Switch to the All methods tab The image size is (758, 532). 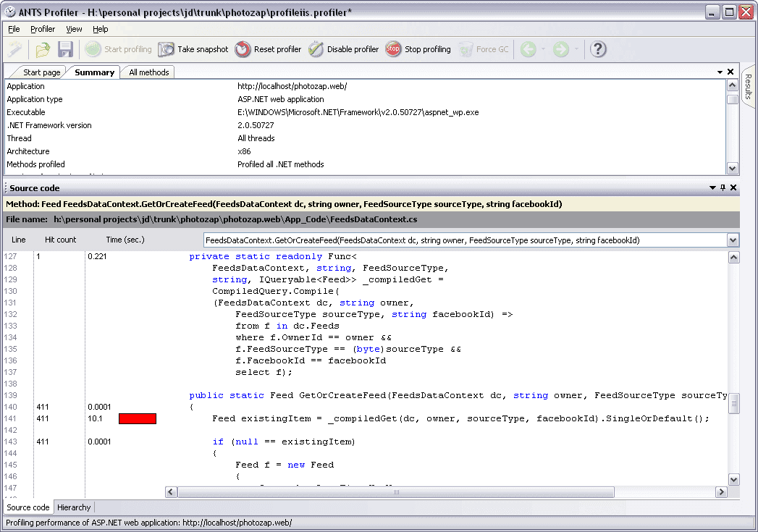click(x=149, y=72)
